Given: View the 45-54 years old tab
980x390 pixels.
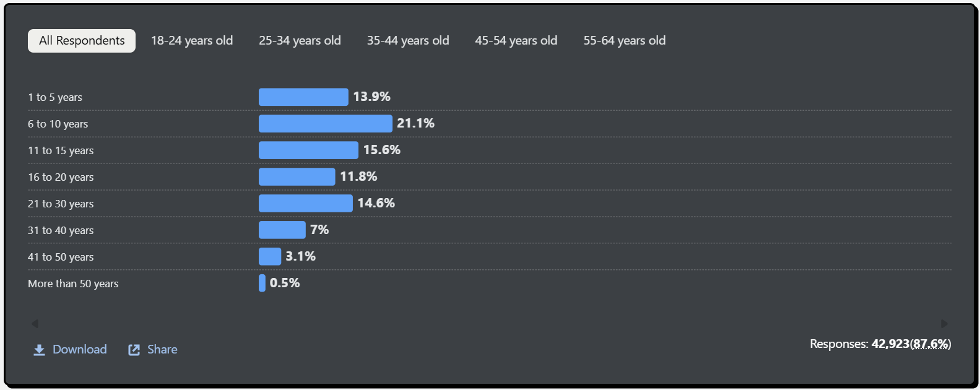Looking at the screenshot, I should coord(516,41).
